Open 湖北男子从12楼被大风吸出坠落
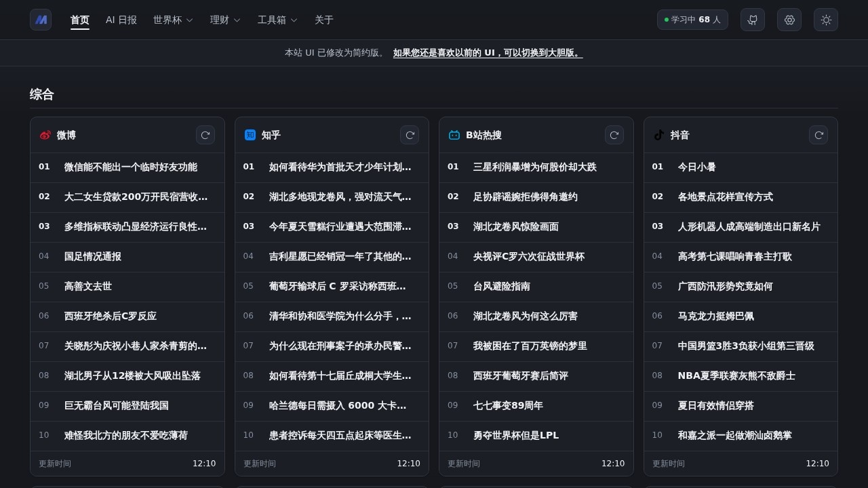 (x=132, y=375)
